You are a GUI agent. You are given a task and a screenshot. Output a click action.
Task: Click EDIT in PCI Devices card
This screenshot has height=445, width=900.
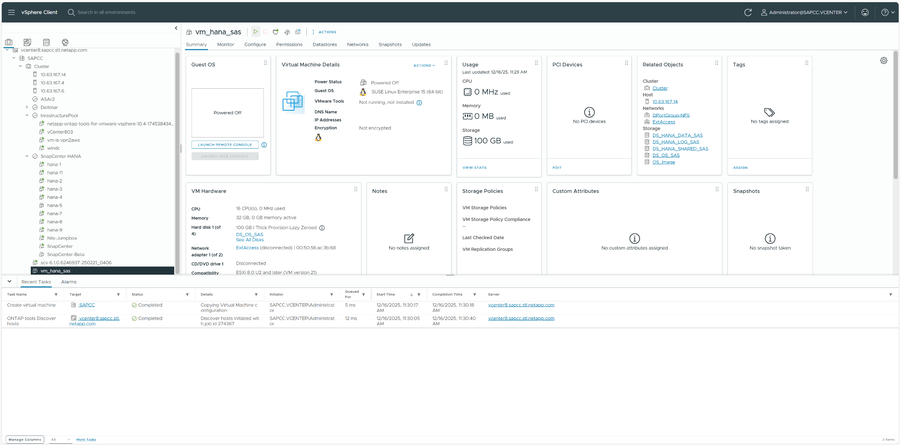(557, 168)
